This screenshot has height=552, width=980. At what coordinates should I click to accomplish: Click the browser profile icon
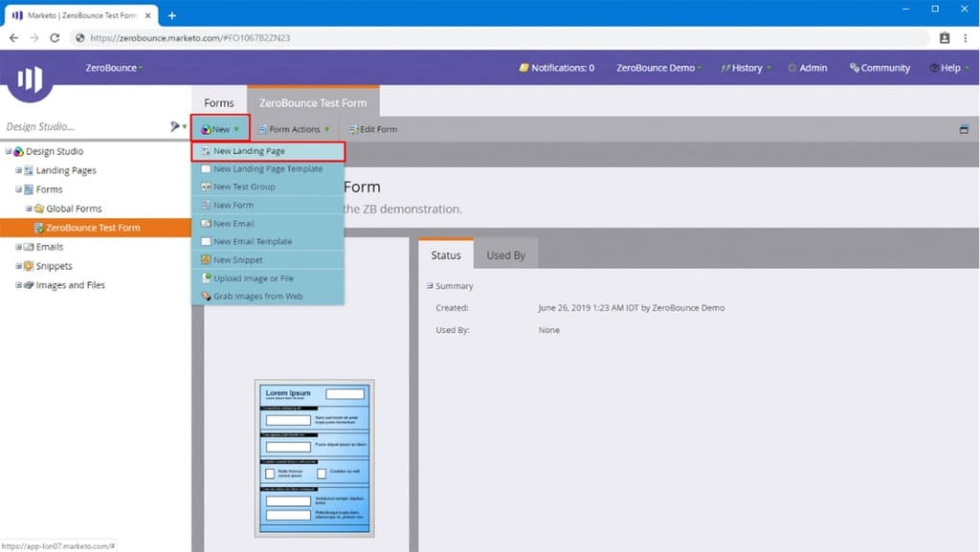tap(945, 38)
